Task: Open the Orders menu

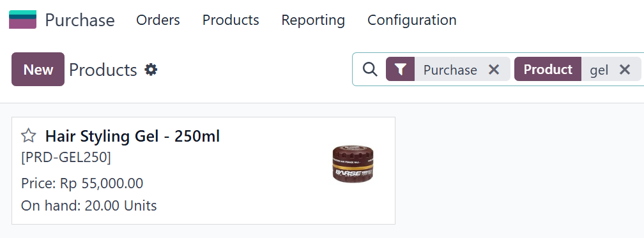Action: tap(158, 20)
